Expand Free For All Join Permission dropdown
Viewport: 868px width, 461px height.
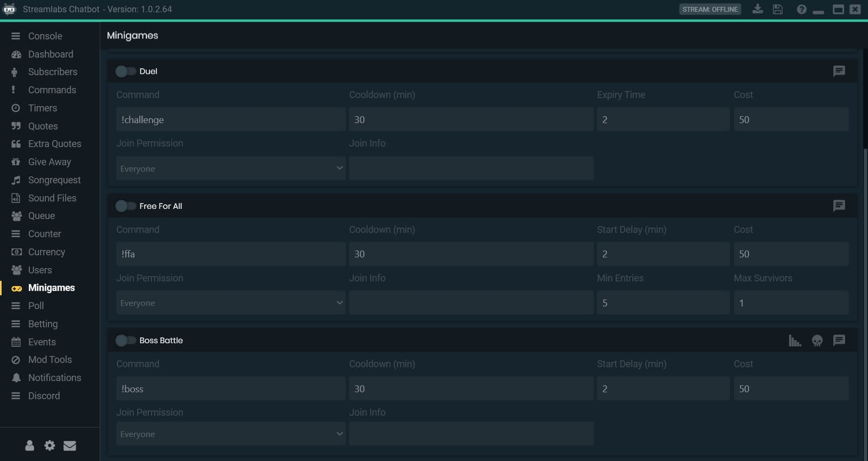[x=230, y=303]
